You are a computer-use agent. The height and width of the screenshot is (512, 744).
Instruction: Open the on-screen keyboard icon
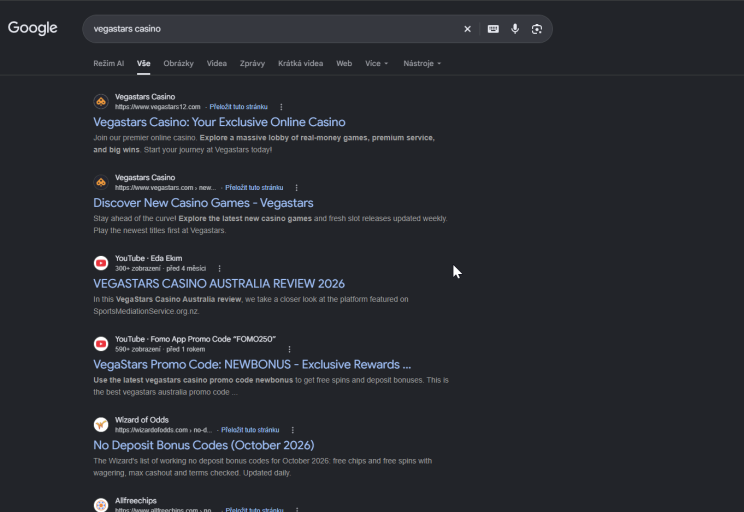(493, 29)
